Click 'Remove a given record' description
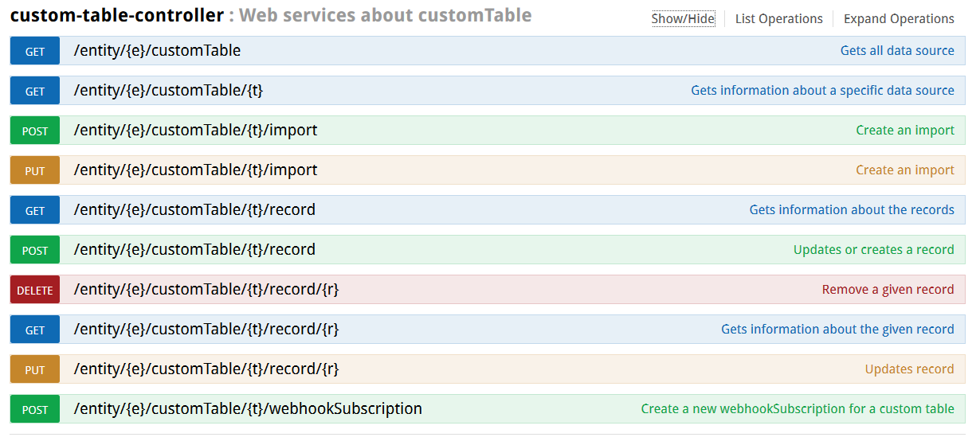Screen dimensions: 980x445 tap(888, 290)
